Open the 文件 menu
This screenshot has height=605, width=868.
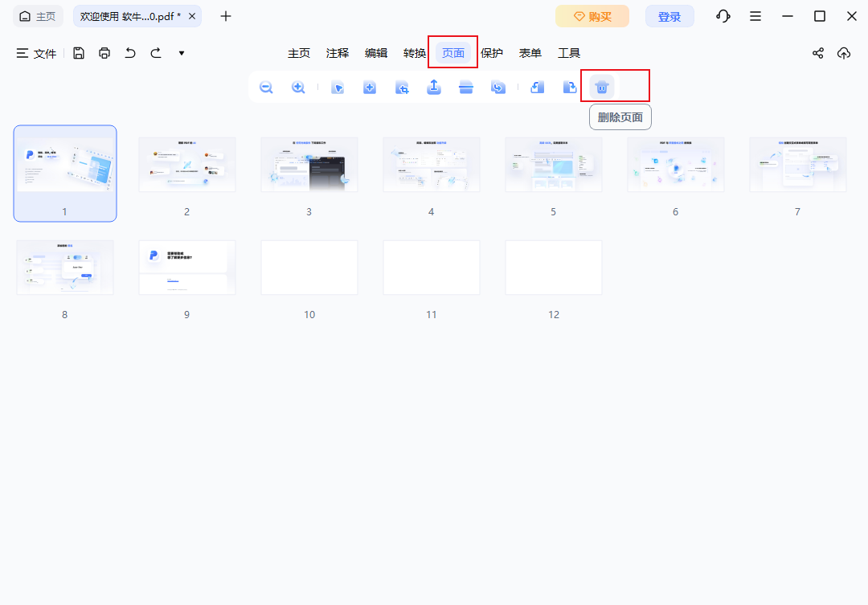(36, 53)
